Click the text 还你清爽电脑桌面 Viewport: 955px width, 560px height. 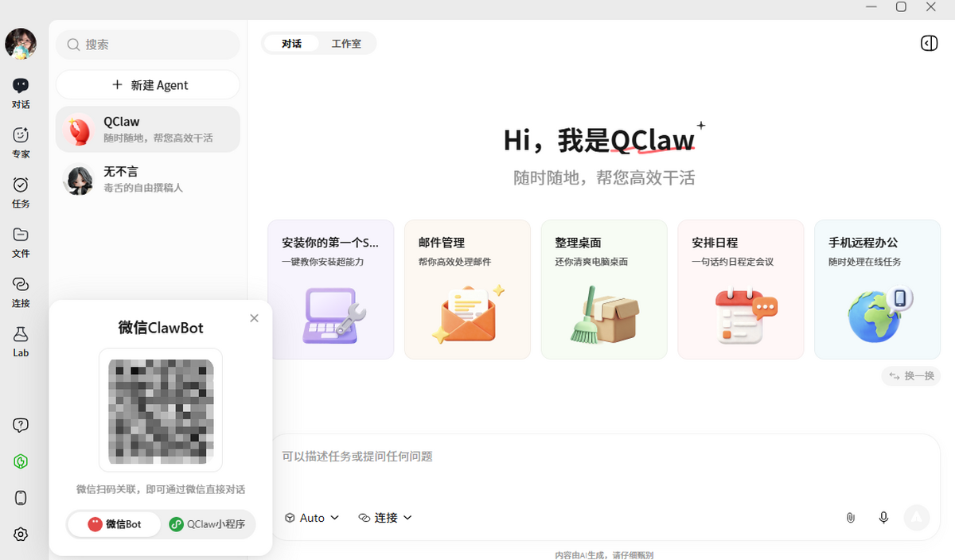pyautogui.click(x=591, y=262)
